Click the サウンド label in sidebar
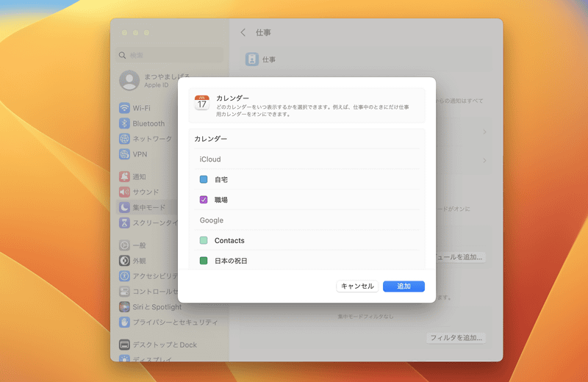588x382 pixels. [146, 192]
